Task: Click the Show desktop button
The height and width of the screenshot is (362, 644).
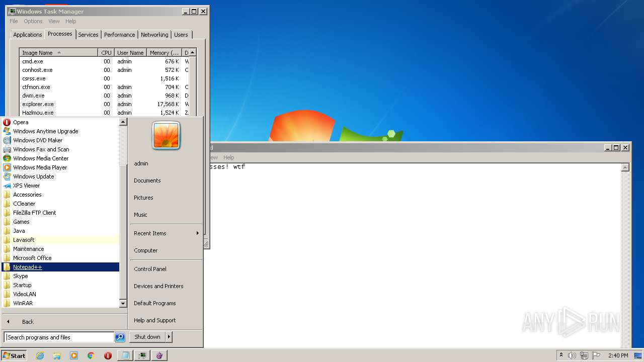Action: (638, 355)
